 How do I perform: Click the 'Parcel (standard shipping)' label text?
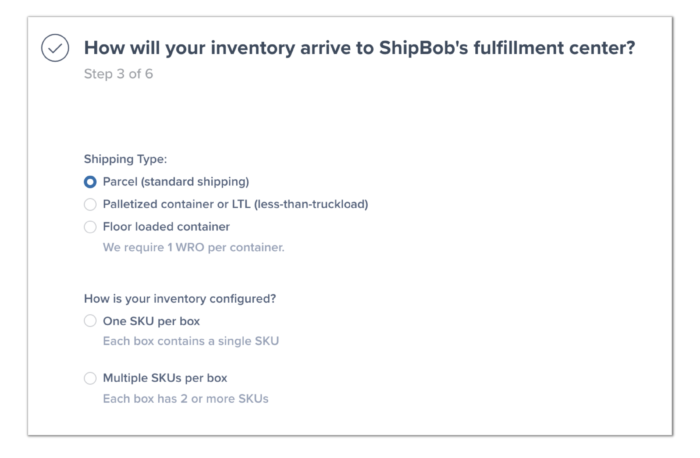point(175,182)
